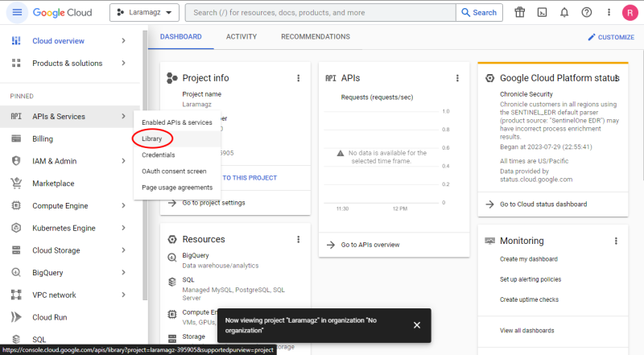Expand VPC network submenu arrow

click(x=124, y=295)
